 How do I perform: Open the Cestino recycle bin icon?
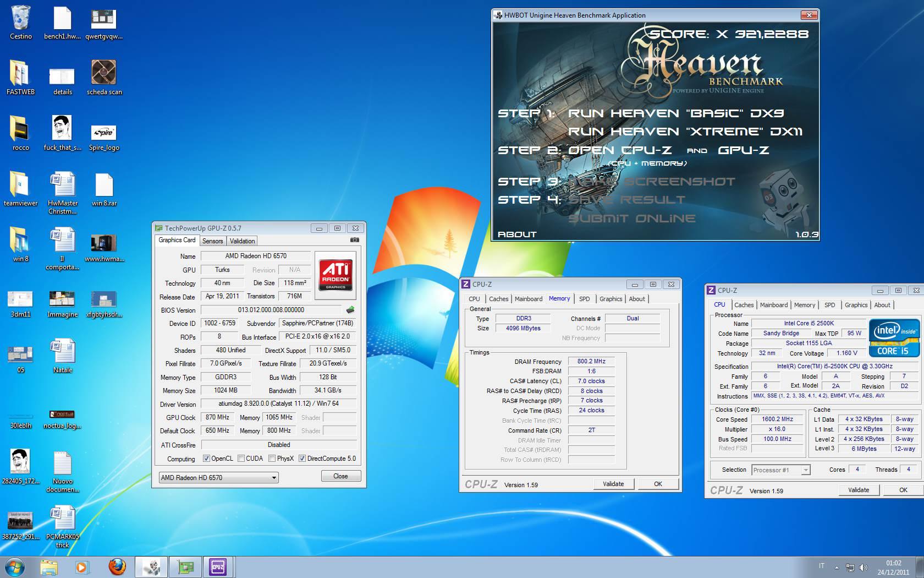[x=20, y=22]
